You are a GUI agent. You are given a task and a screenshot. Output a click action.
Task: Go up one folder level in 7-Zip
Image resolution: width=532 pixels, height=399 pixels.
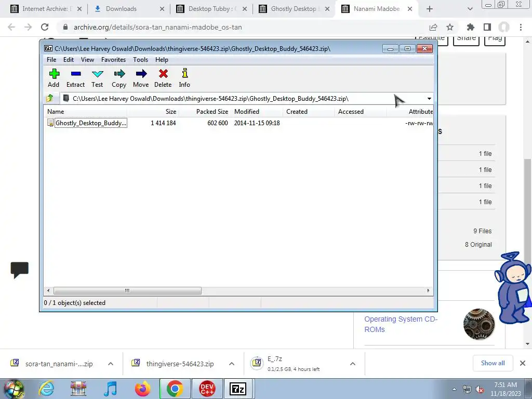50,98
